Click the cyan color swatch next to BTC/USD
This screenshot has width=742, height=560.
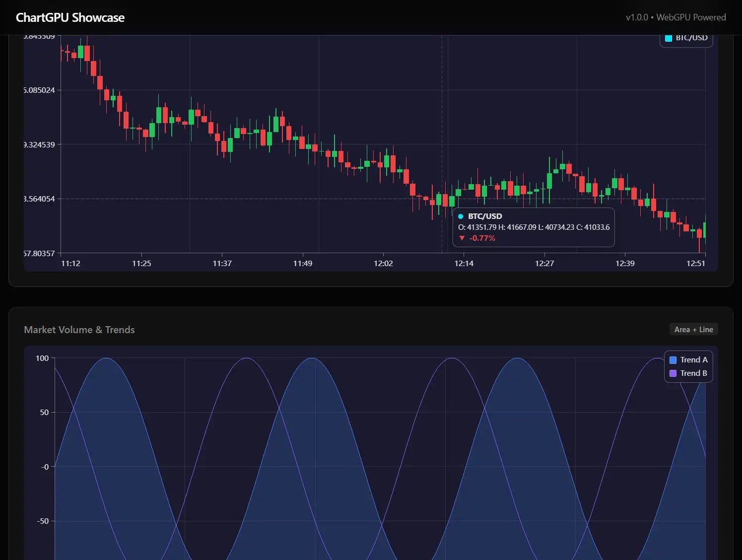668,37
